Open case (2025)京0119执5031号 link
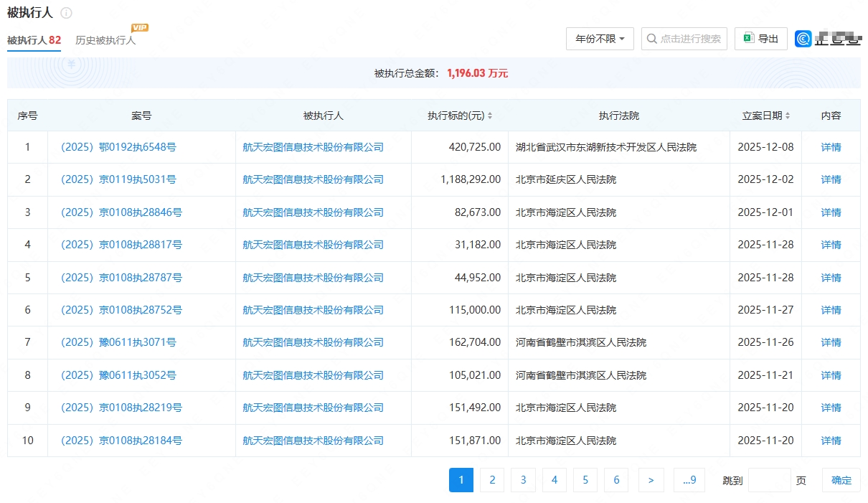Viewport: 868px width, 503px height. (118, 179)
